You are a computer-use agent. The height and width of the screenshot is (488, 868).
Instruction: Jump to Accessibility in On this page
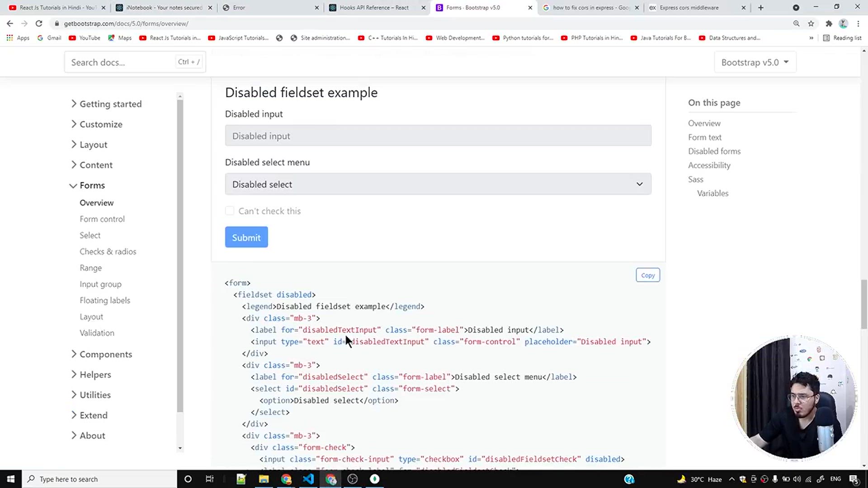pyautogui.click(x=709, y=165)
